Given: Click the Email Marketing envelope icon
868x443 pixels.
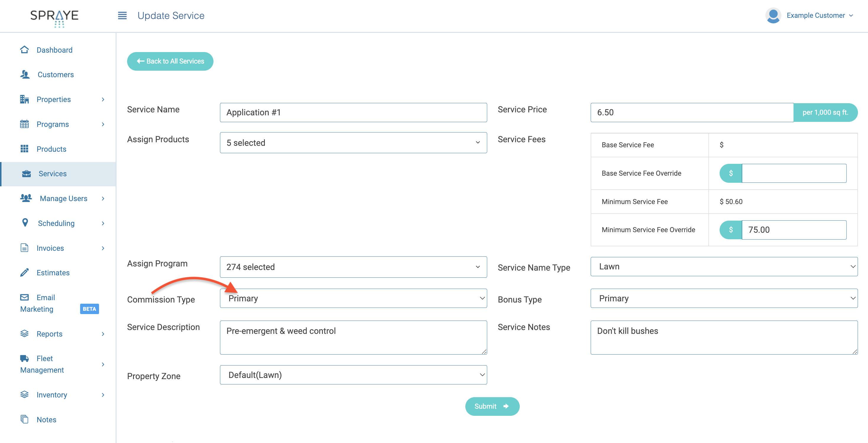Looking at the screenshot, I should click(x=24, y=297).
